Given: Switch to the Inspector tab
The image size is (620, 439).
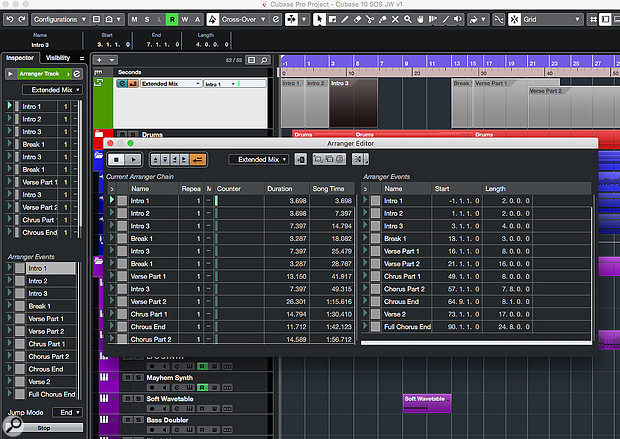Looking at the screenshot, I should pos(20,58).
